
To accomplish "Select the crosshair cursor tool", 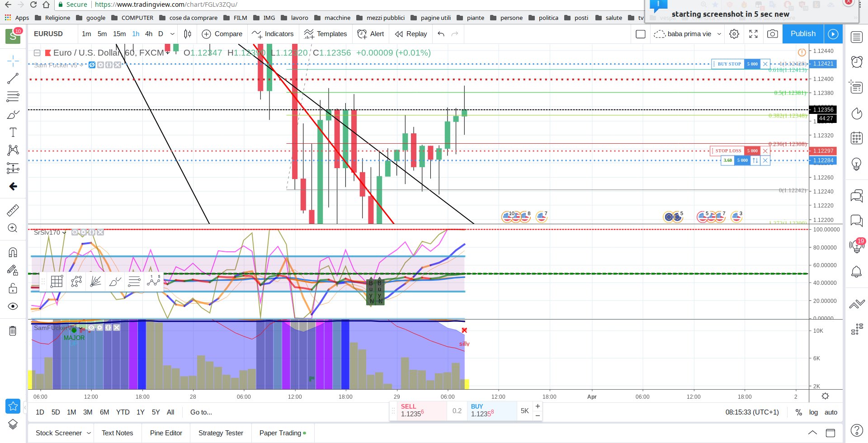I will pyautogui.click(x=13, y=61).
